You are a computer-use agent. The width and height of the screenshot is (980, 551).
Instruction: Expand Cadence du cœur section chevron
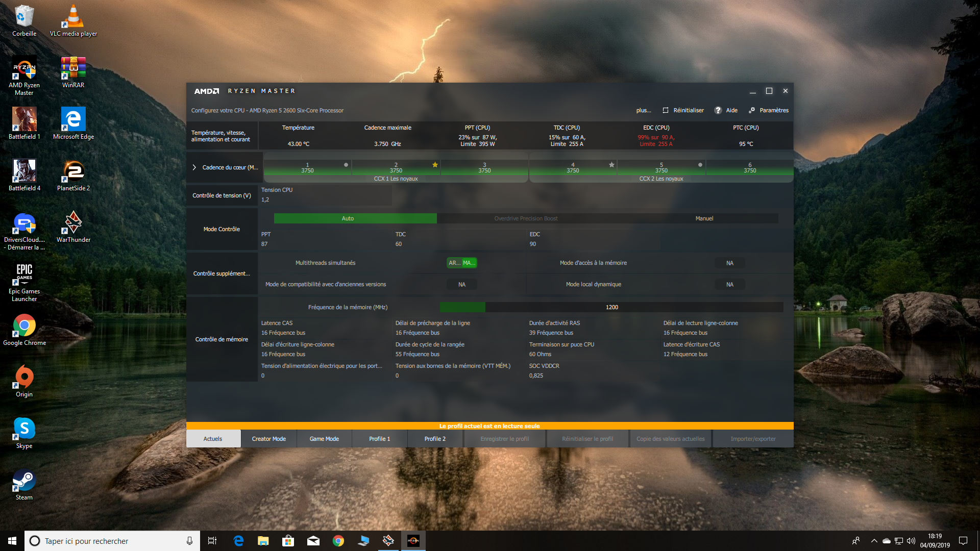point(194,167)
